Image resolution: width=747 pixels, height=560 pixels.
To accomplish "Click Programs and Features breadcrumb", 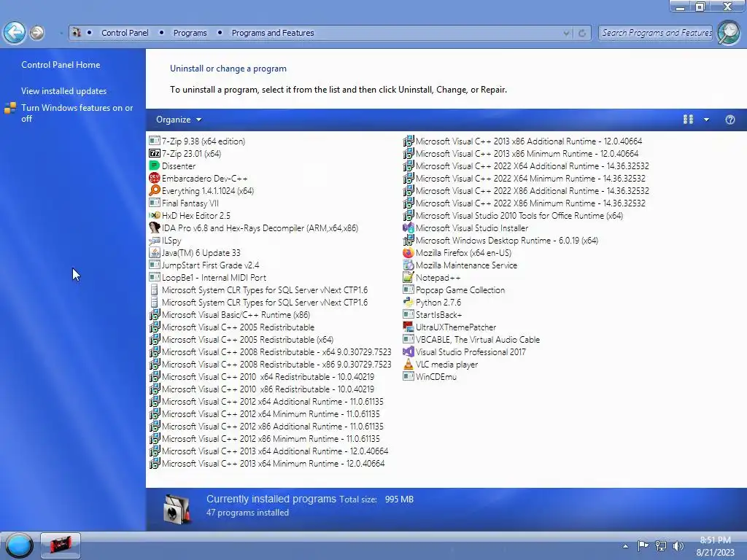I will pyautogui.click(x=273, y=33).
